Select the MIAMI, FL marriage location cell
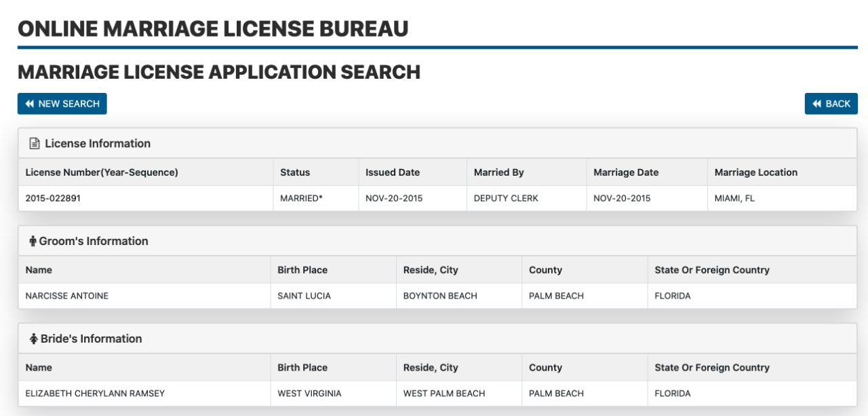 coord(736,198)
